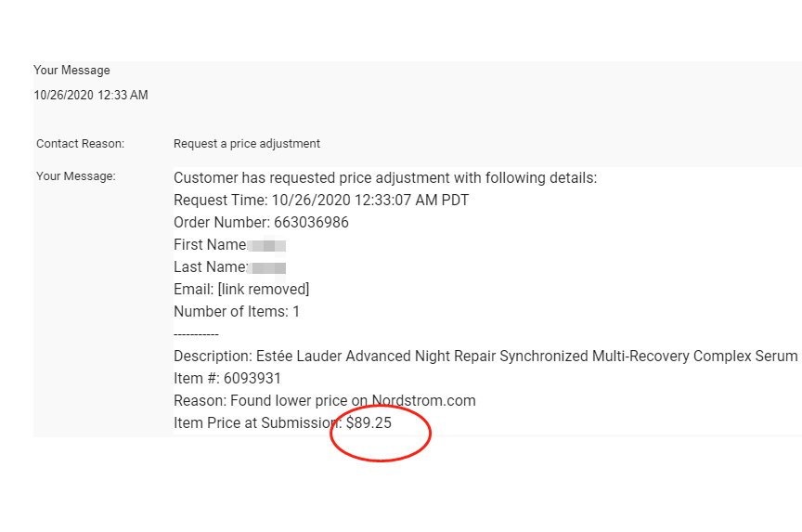Image resolution: width=802 pixels, height=532 pixels.
Task: Click the "Email:" label text
Action: click(x=192, y=290)
